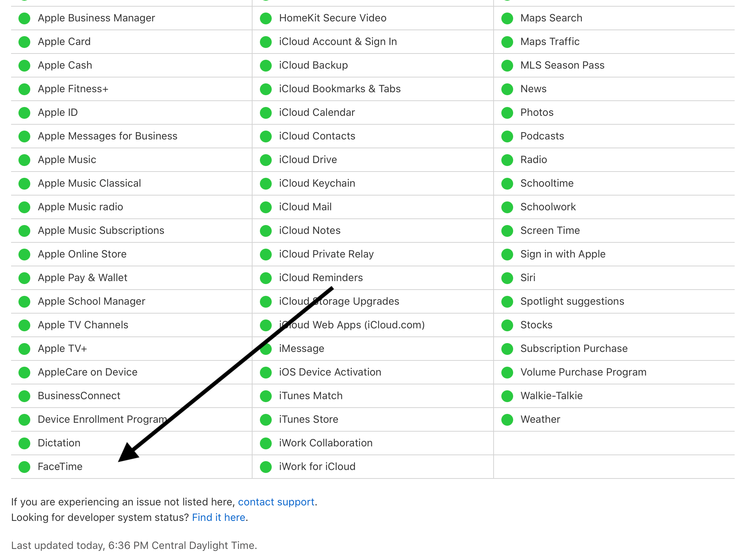The width and height of the screenshot is (745, 560).
Task: Click the green status dot beside News
Action: coord(507,89)
